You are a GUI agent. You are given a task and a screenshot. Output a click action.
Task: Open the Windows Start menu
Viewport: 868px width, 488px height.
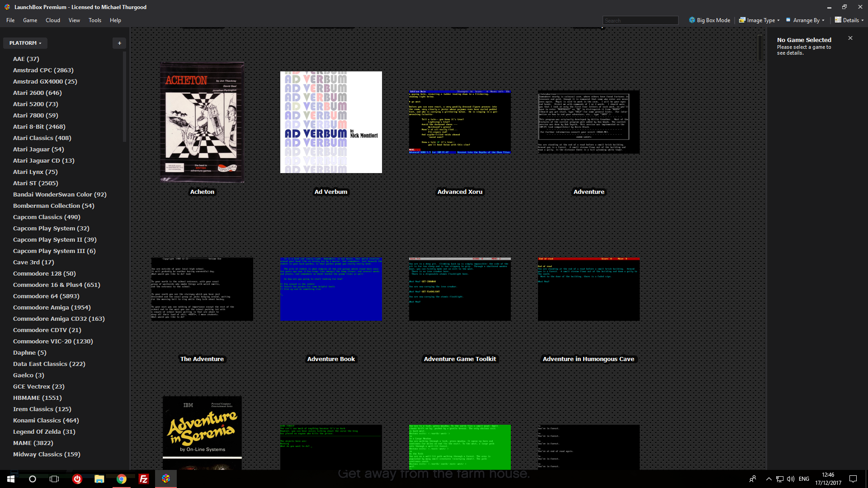pos(11,479)
